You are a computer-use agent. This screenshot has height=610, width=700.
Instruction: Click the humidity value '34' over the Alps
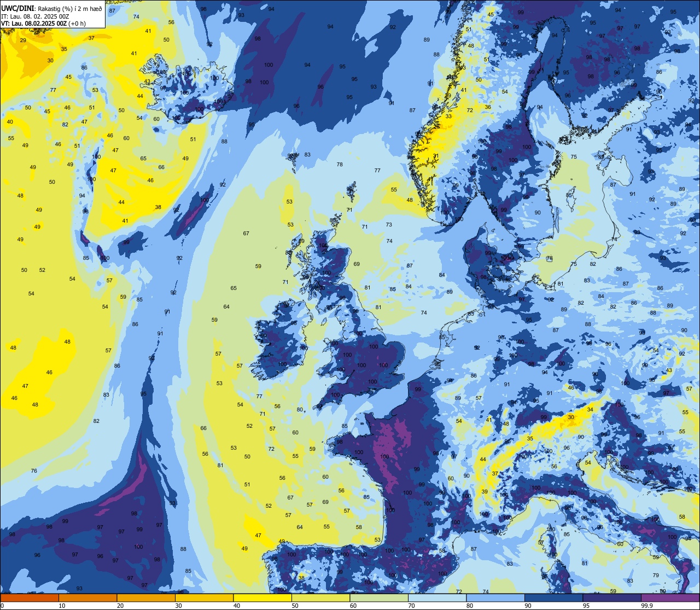590,409
